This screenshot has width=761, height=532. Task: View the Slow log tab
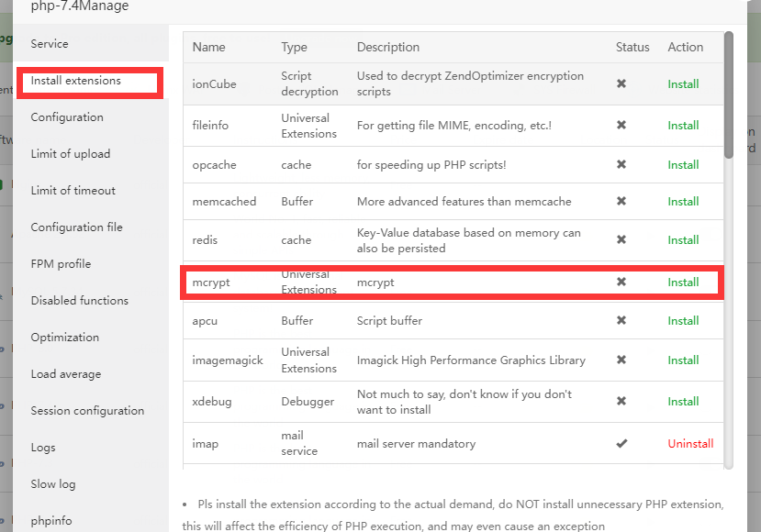tap(53, 484)
